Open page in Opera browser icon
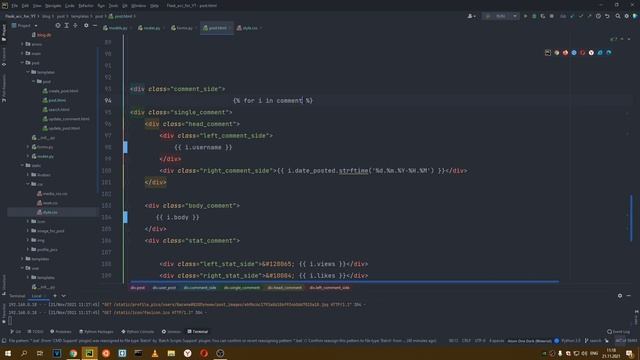The width and height of the screenshot is (640, 360). (x=582, y=53)
